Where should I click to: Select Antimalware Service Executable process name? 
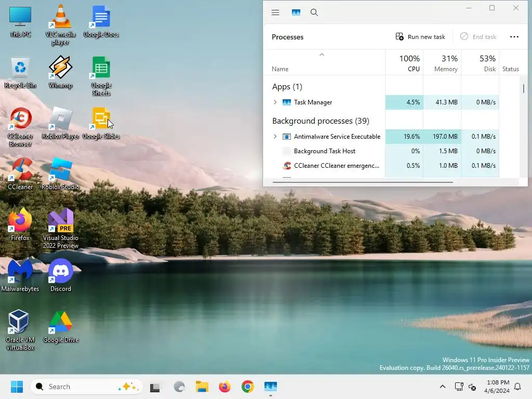point(337,137)
